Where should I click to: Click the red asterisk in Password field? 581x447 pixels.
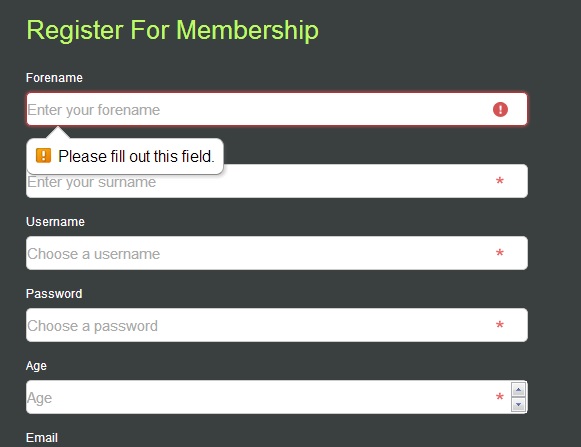(x=499, y=325)
